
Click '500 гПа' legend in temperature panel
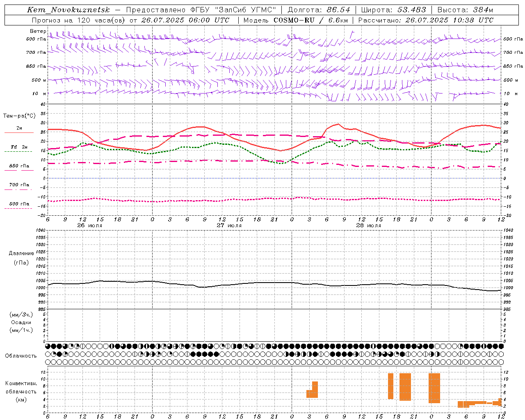tap(19, 203)
